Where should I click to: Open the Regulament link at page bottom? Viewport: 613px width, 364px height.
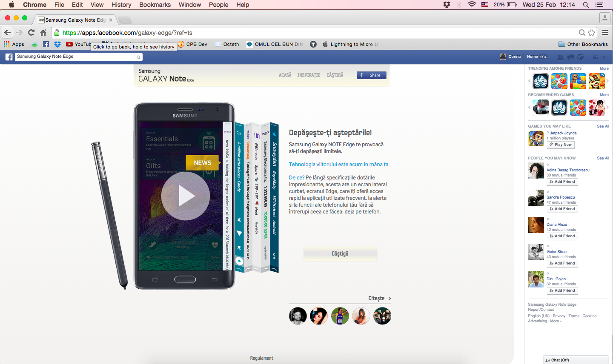[x=262, y=358]
